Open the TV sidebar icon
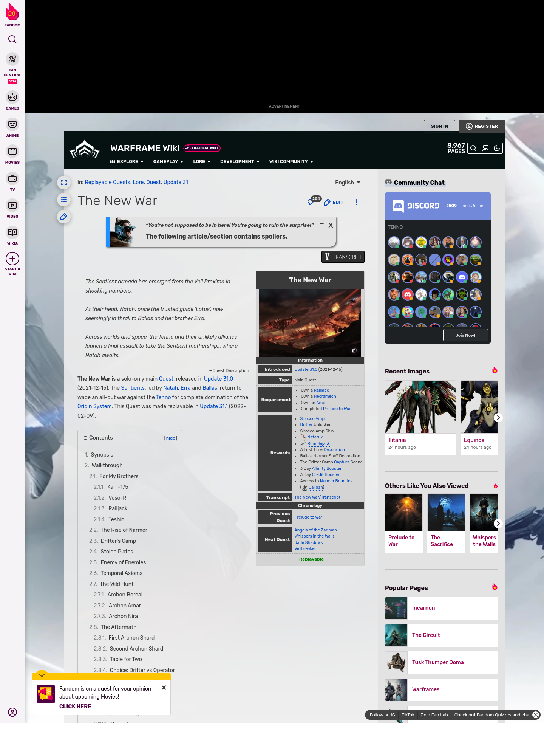This screenshot has width=544, height=756. (x=12, y=178)
